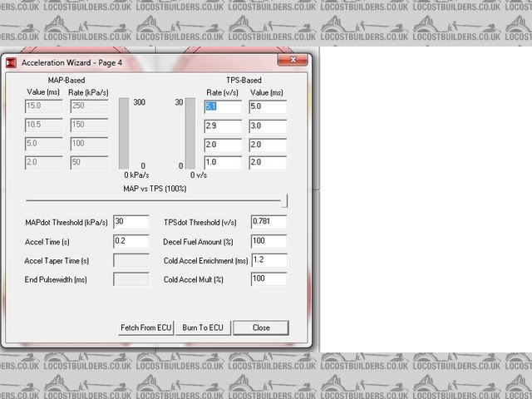
Task: Click the fourth TPS-Based Rate field
Action: (x=223, y=163)
